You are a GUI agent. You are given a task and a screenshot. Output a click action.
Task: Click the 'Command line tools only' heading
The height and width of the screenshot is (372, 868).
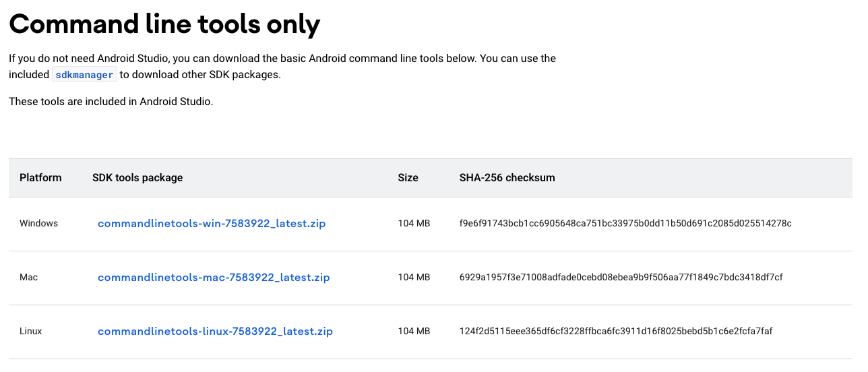[164, 24]
